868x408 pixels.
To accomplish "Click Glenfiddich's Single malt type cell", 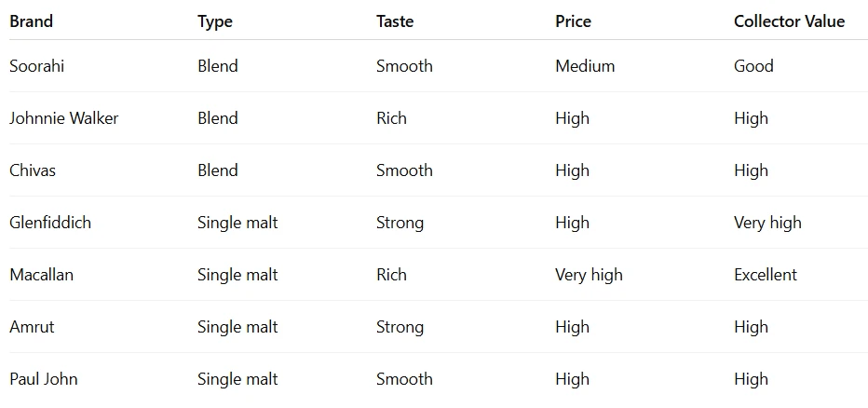I will (237, 223).
